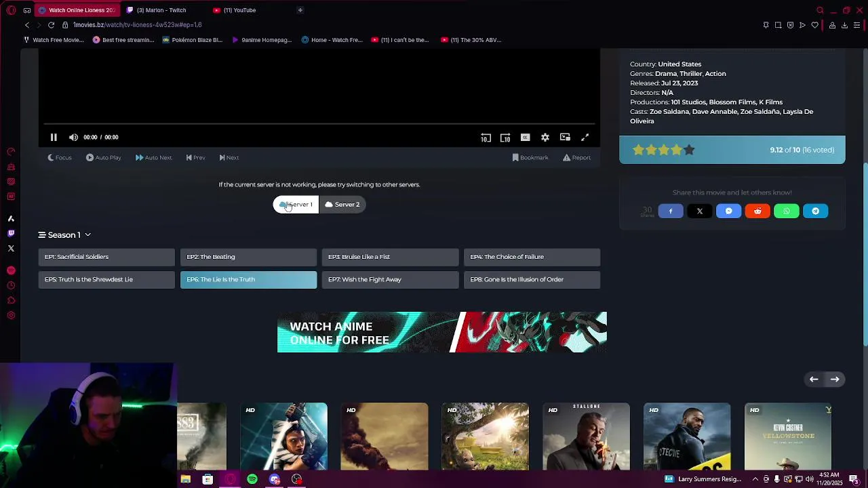Share via WhatsApp
Screen dimensions: 868x488
(x=787, y=211)
